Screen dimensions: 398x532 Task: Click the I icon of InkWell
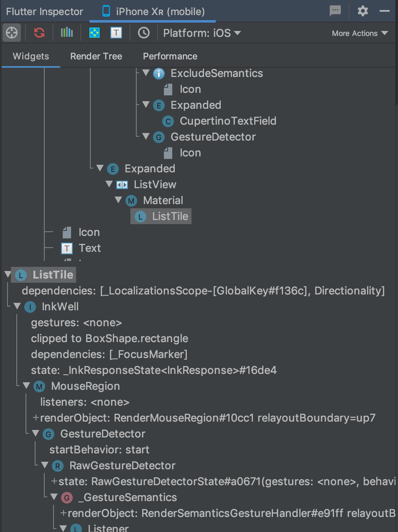tap(30, 307)
